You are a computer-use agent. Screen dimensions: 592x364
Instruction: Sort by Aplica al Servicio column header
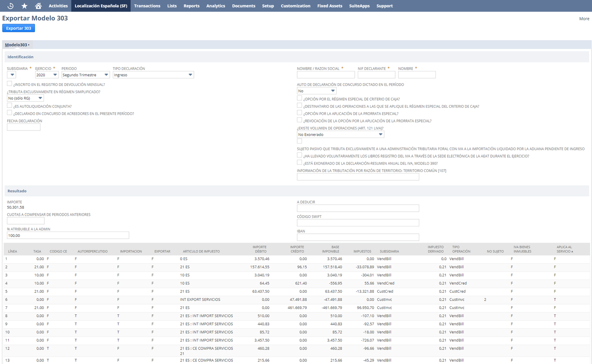pyautogui.click(x=565, y=249)
